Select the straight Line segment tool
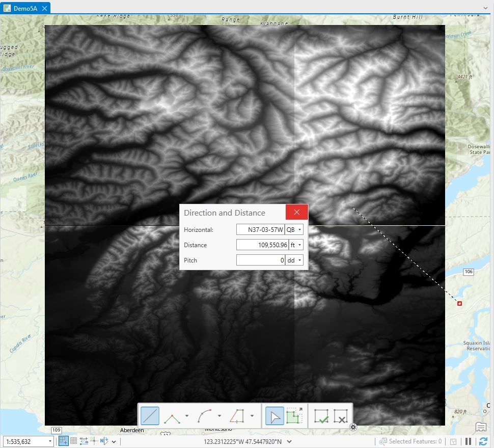This screenshot has height=448, width=494. point(150,416)
